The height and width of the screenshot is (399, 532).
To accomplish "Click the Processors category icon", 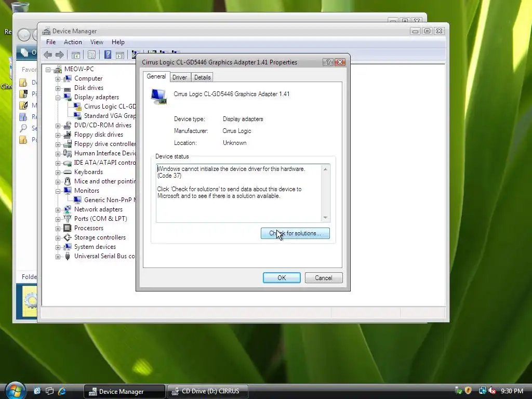I will point(68,228).
